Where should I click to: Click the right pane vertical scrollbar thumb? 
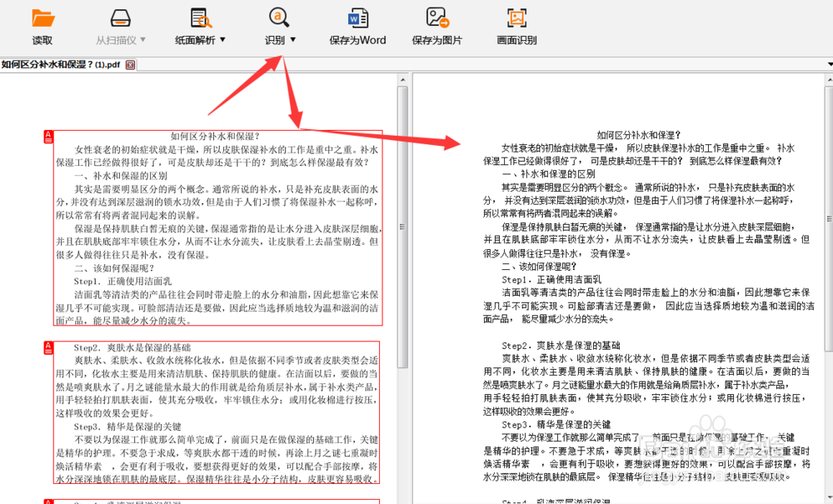tap(830, 217)
